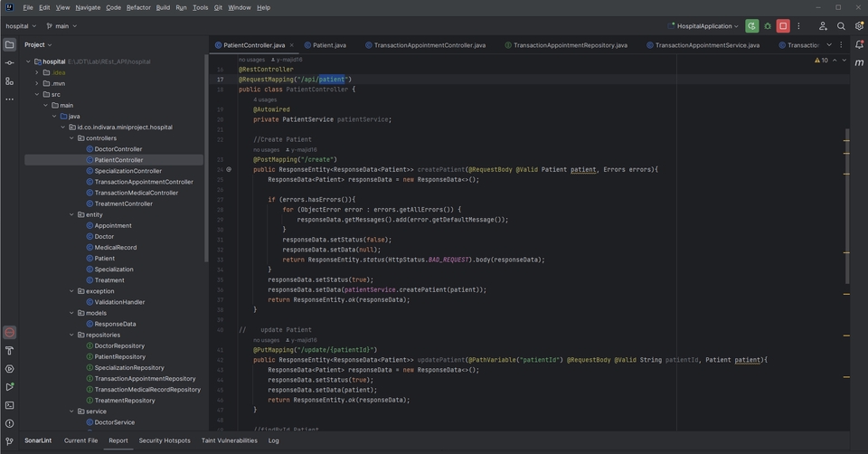Switch to the Security Hotspots tab

click(165, 440)
